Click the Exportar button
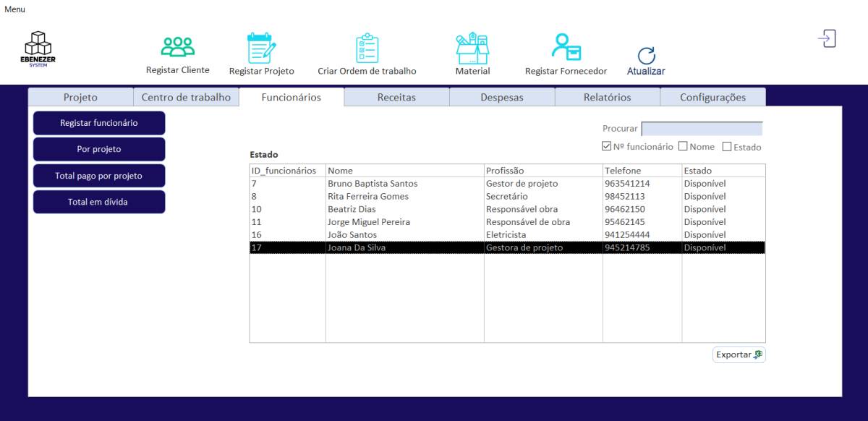The height and width of the screenshot is (421, 868). pyautogui.click(x=739, y=354)
